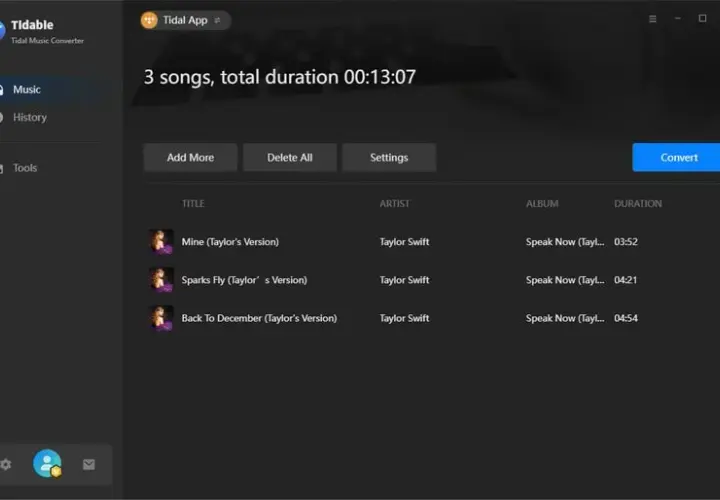Click album thumbnail for Mine (Taylor's Version)

[161, 242]
